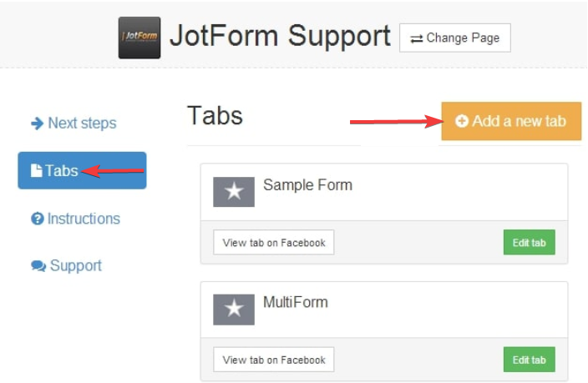The width and height of the screenshot is (588, 383).
Task: Click the MultiForm title text
Action: tap(295, 302)
